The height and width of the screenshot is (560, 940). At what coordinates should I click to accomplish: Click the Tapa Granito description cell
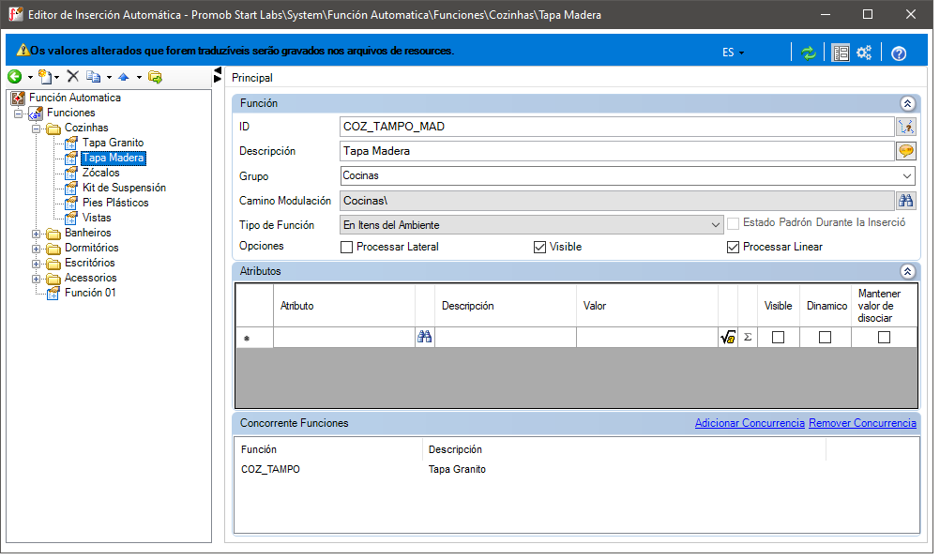point(457,469)
